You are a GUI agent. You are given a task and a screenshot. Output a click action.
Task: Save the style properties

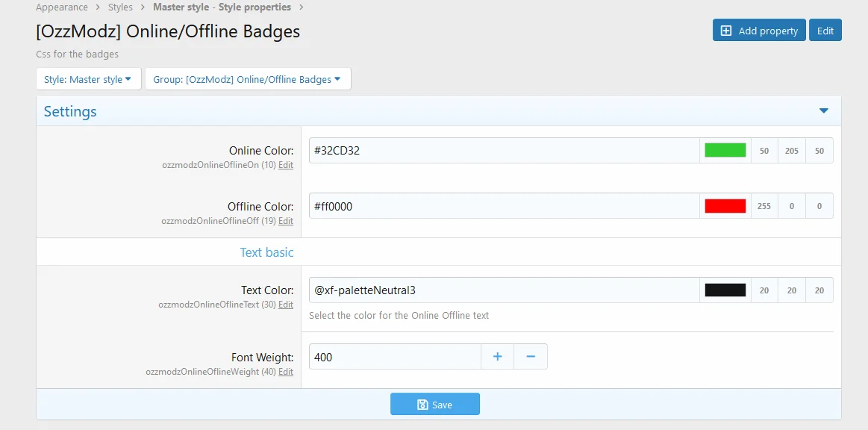coord(434,405)
